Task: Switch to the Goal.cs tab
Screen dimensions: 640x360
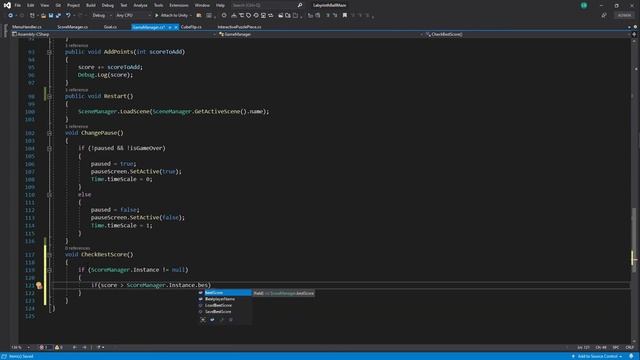Action: coord(110,27)
